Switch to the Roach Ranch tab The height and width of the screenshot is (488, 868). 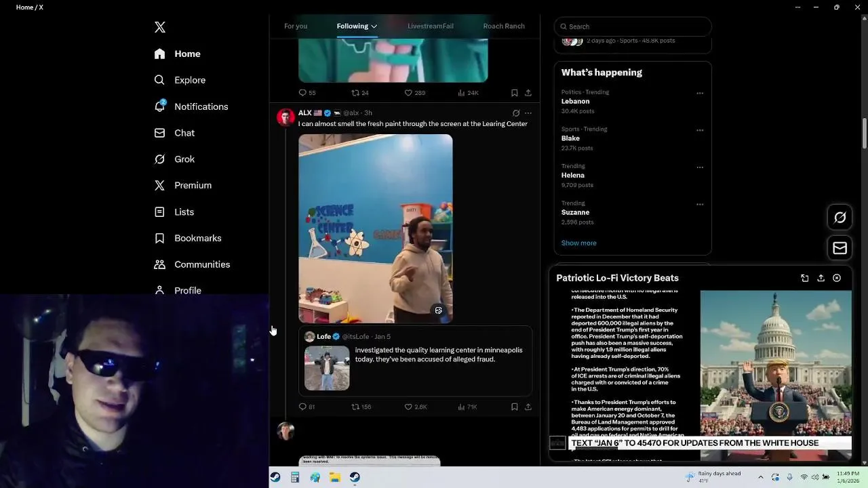(x=504, y=26)
